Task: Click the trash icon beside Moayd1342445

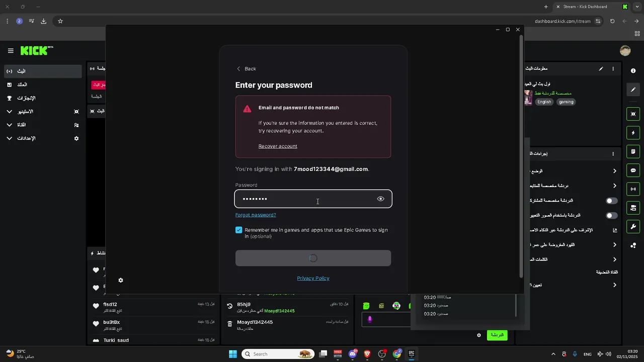Action: click(x=230, y=324)
